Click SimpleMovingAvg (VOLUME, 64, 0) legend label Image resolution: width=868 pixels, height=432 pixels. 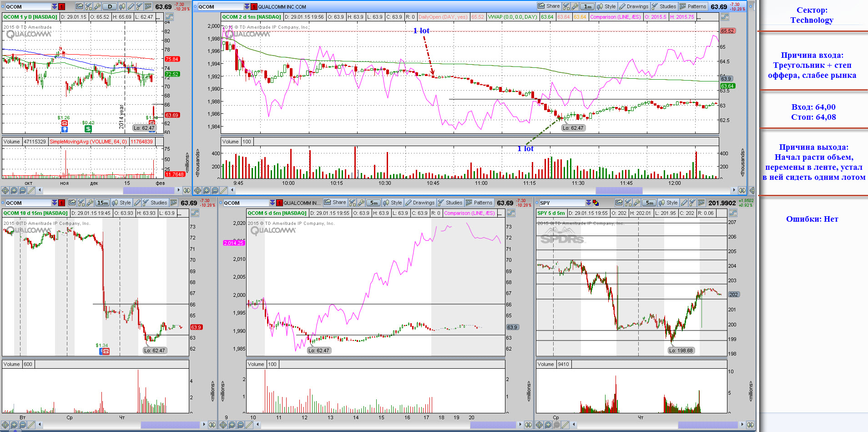[88, 142]
